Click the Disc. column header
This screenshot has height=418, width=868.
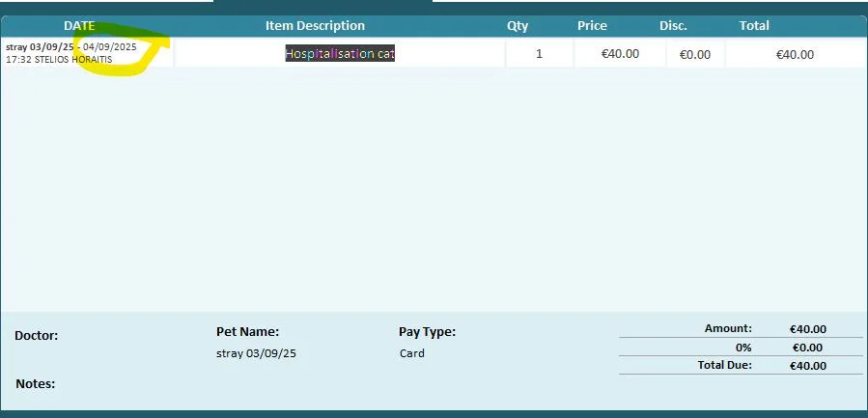coord(673,26)
